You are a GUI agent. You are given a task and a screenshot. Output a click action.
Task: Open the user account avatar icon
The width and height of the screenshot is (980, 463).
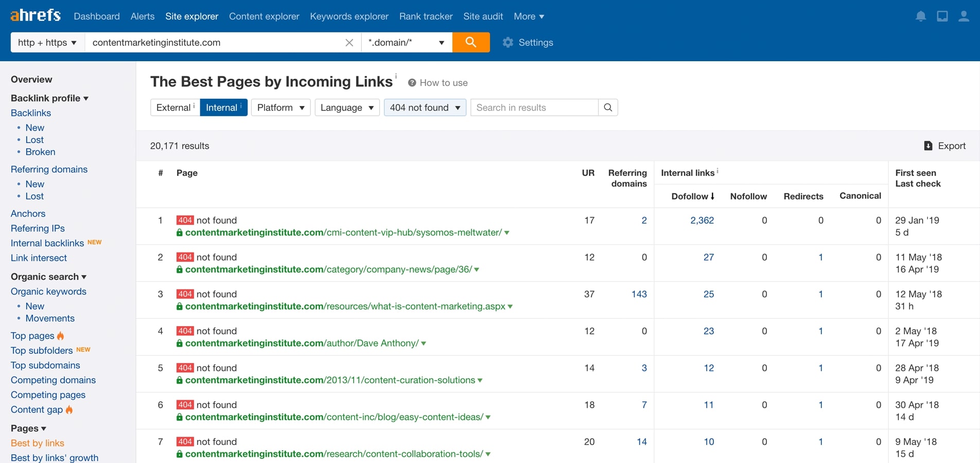coord(964,16)
